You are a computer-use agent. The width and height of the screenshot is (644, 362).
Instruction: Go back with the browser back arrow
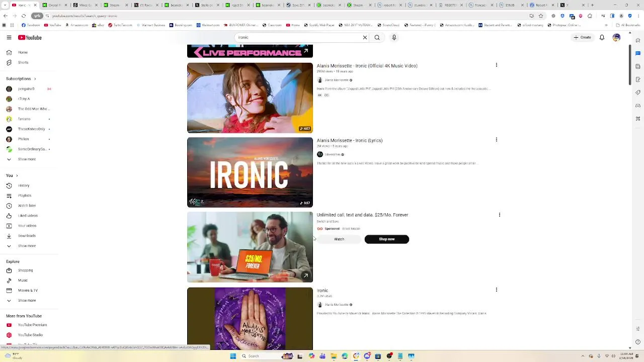click(5, 16)
